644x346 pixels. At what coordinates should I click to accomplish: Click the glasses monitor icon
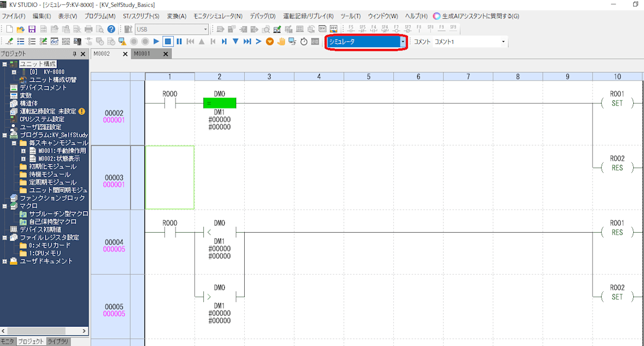point(55,41)
